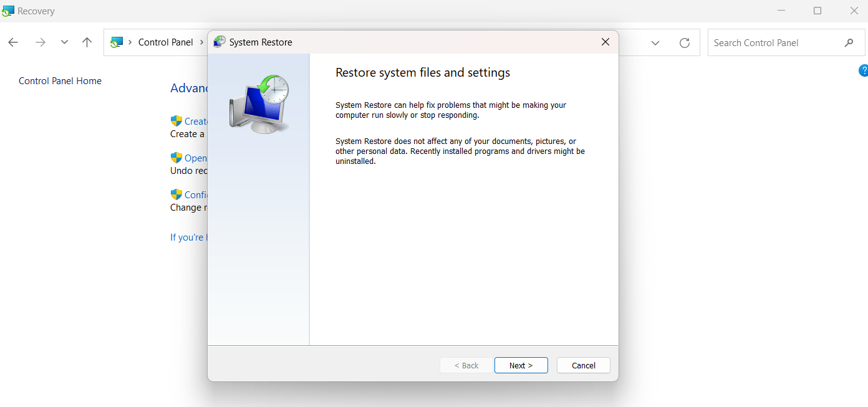Click the System Restore title bar icon
The width and height of the screenshot is (868, 407).
click(219, 42)
